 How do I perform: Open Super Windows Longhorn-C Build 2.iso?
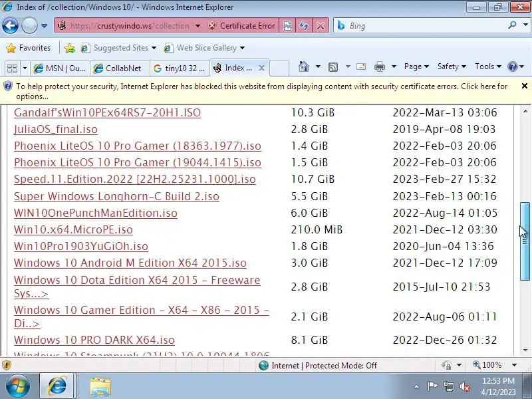116,196
